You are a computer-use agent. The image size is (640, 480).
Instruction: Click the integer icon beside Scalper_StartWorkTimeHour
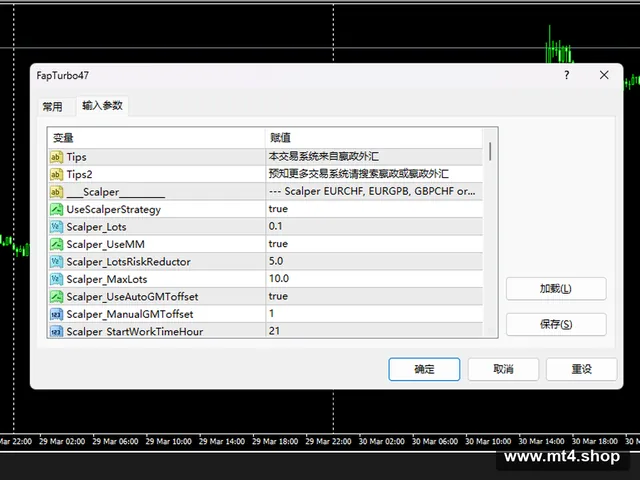[x=56, y=331]
